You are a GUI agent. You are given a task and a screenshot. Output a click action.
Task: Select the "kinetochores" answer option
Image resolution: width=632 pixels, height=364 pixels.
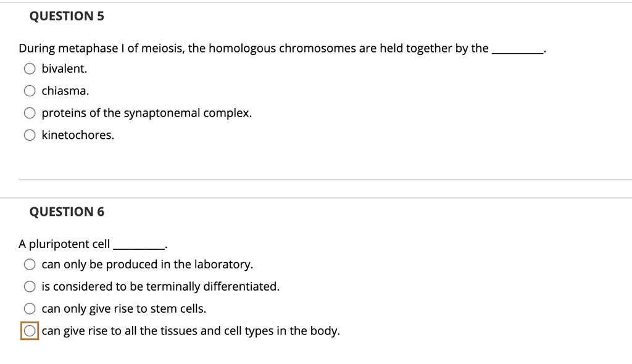(x=29, y=135)
